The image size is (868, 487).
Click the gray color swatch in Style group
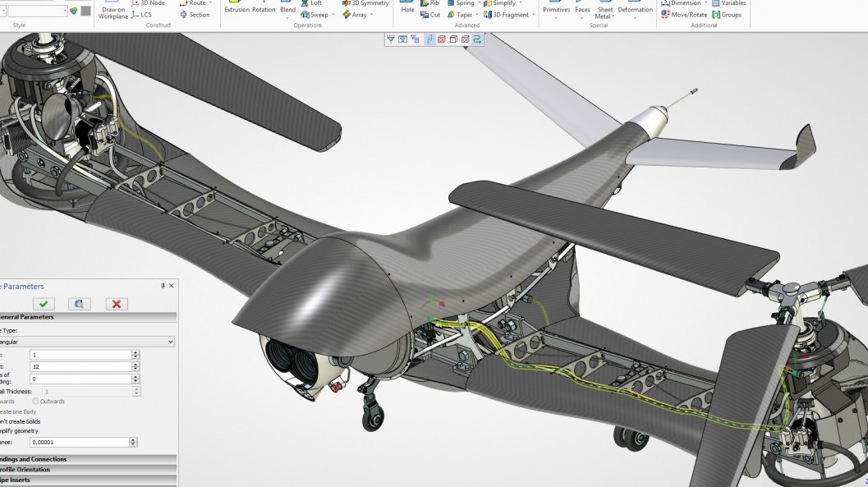tap(85, 11)
